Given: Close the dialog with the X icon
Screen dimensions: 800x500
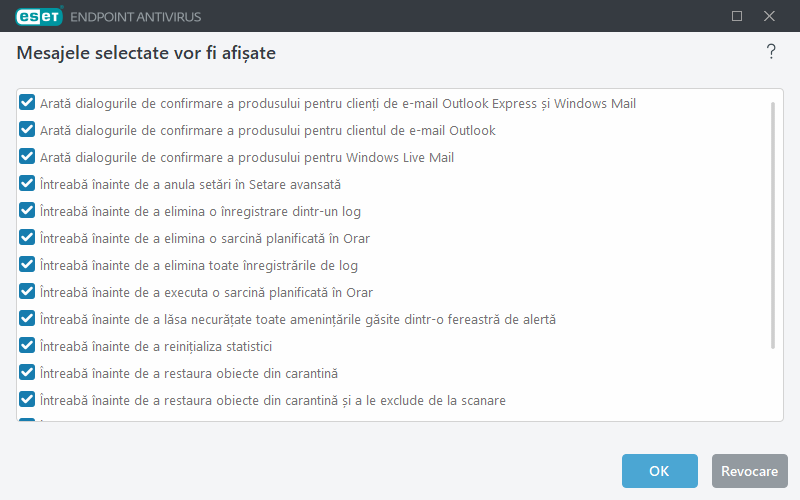Looking at the screenshot, I should click(x=769, y=16).
